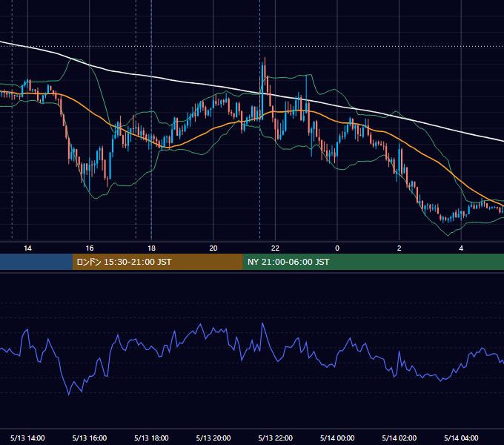Click the 5/13 22:00 date label

click(276, 438)
